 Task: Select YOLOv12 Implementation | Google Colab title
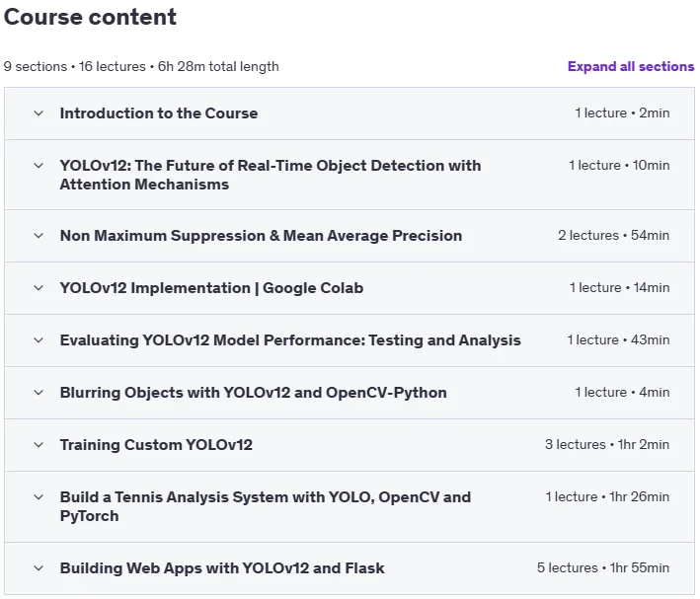211,288
